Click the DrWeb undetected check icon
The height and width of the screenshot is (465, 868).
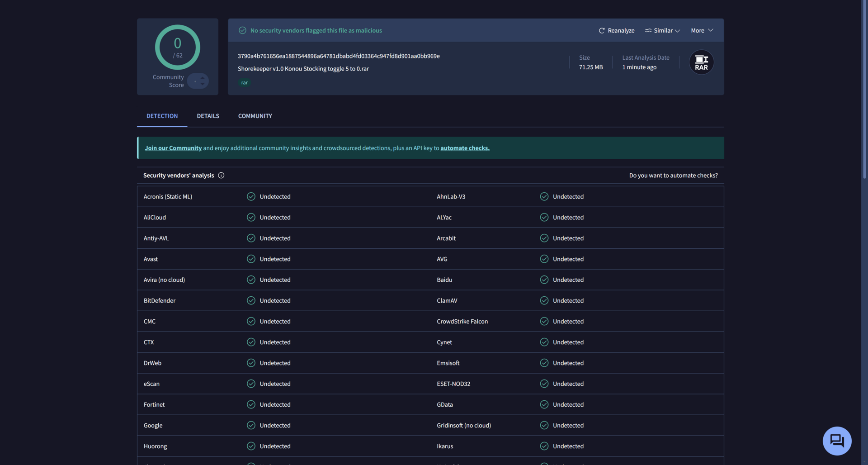[251, 363]
